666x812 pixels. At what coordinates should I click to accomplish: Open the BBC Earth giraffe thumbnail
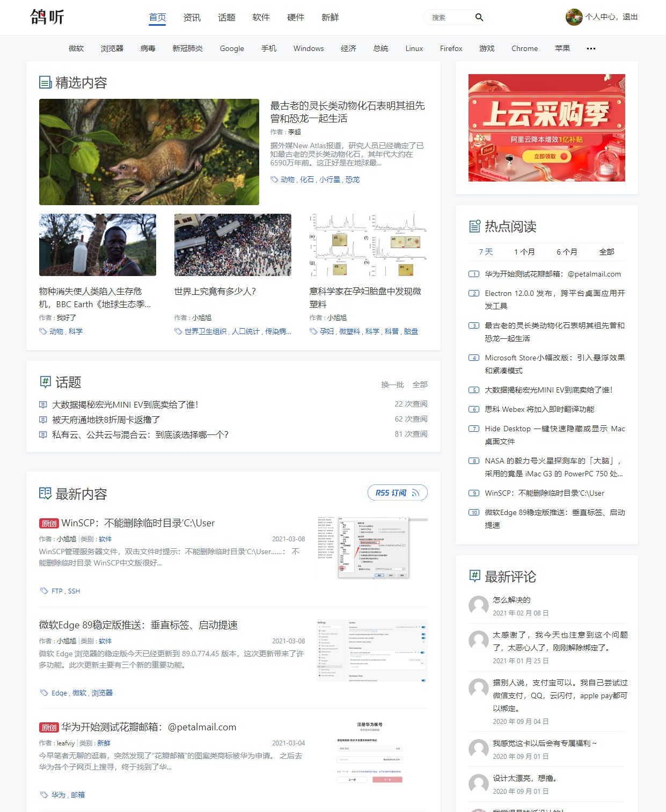tap(98, 245)
